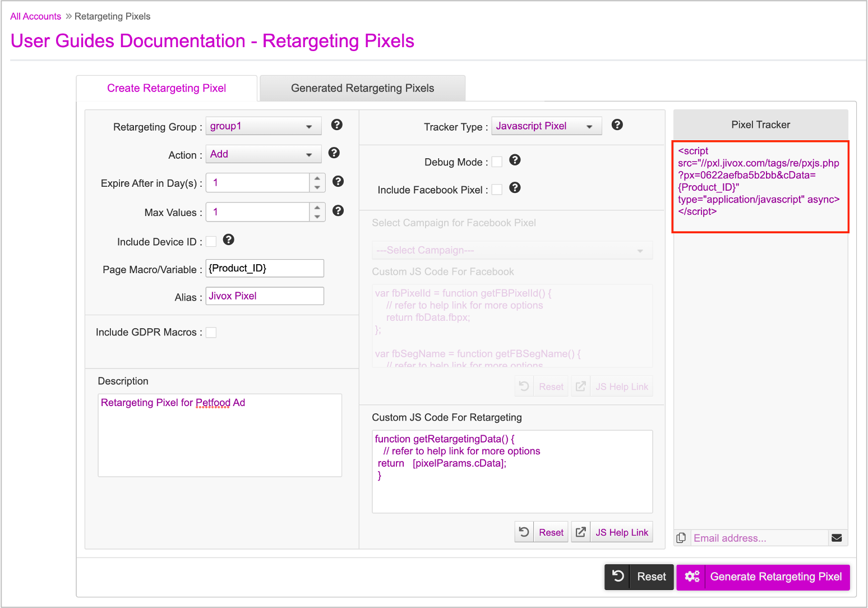
Task: Click Custom JS Code For Retargeting editor
Action: (x=513, y=471)
